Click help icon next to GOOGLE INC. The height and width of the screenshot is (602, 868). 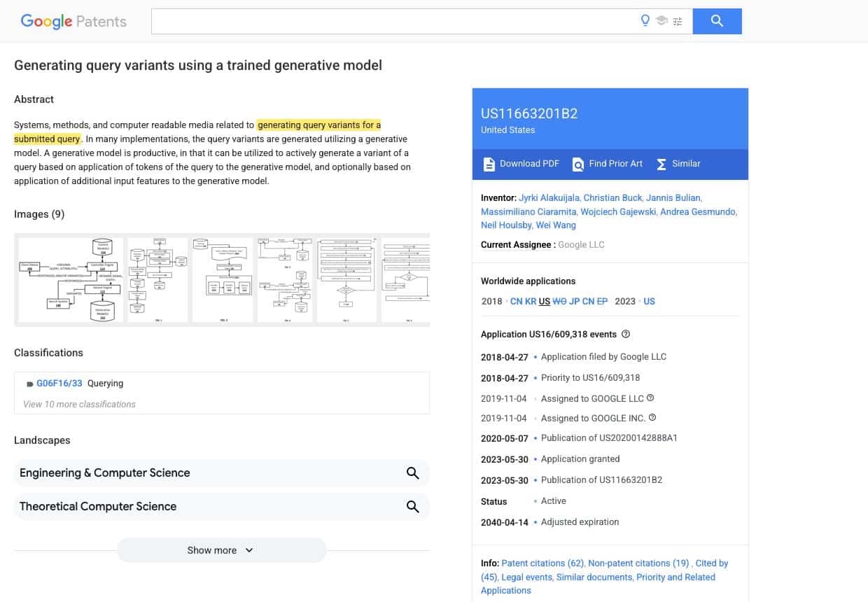(x=652, y=417)
